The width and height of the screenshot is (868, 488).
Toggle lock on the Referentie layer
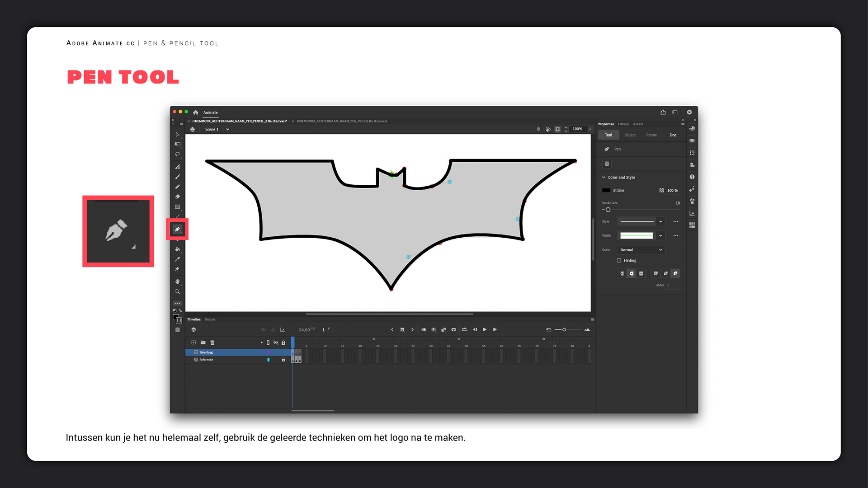point(283,360)
